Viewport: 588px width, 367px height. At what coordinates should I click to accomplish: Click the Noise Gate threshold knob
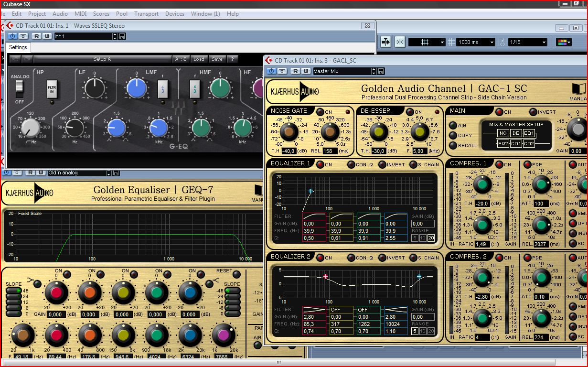coord(289,132)
